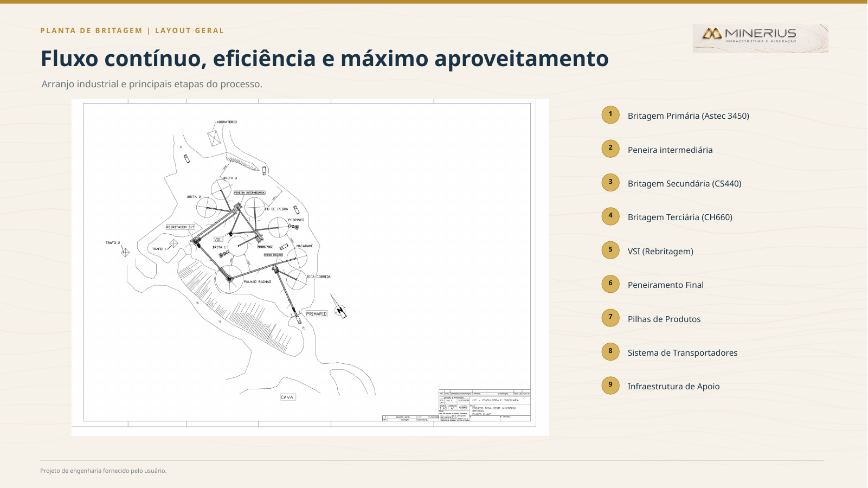Click 'REBRITAGEM S/T' label on drawing

(x=181, y=227)
